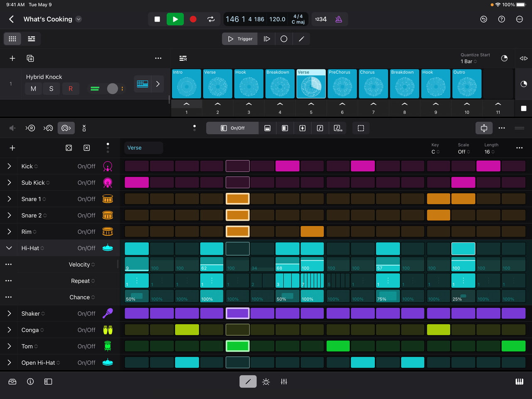532x399 pixels.
Task: Open the channel strip controls
Action: (284, 381)
